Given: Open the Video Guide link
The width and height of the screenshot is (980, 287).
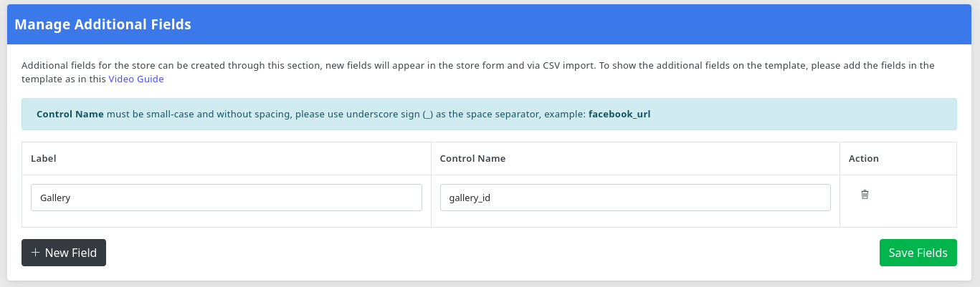Looking at the screenshot, I should tap(136, 79).
